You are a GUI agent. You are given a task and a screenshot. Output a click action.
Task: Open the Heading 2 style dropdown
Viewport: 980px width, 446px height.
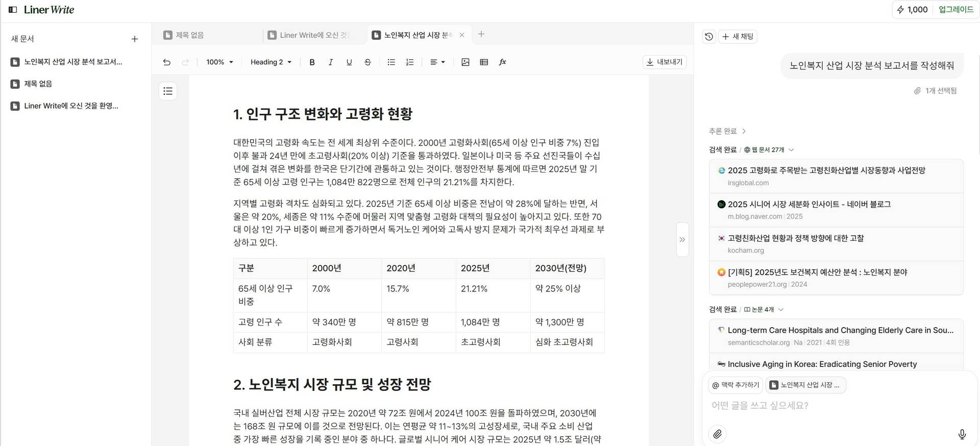pyautogui.click(x=271, y=62)
